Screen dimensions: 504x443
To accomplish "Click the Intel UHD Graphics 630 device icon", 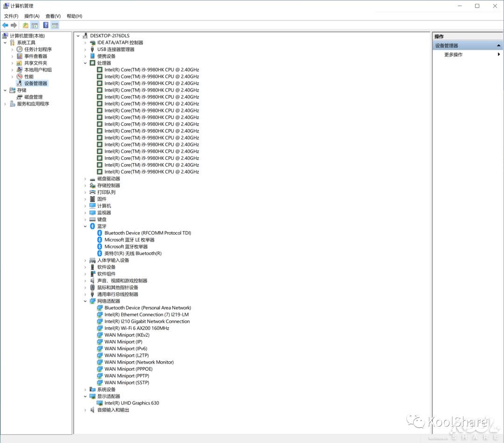I will (x=100, y=403).
